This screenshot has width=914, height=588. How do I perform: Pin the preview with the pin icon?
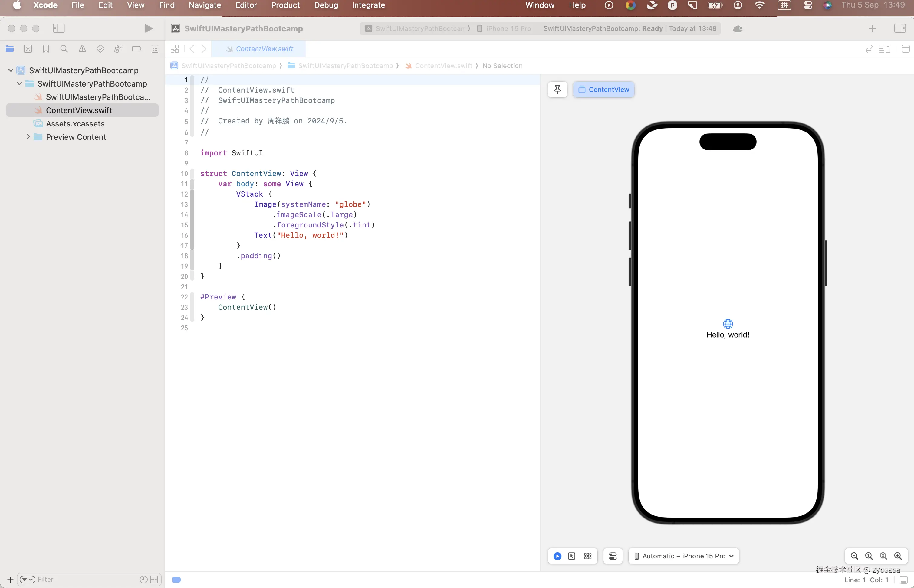coord(557,89)
